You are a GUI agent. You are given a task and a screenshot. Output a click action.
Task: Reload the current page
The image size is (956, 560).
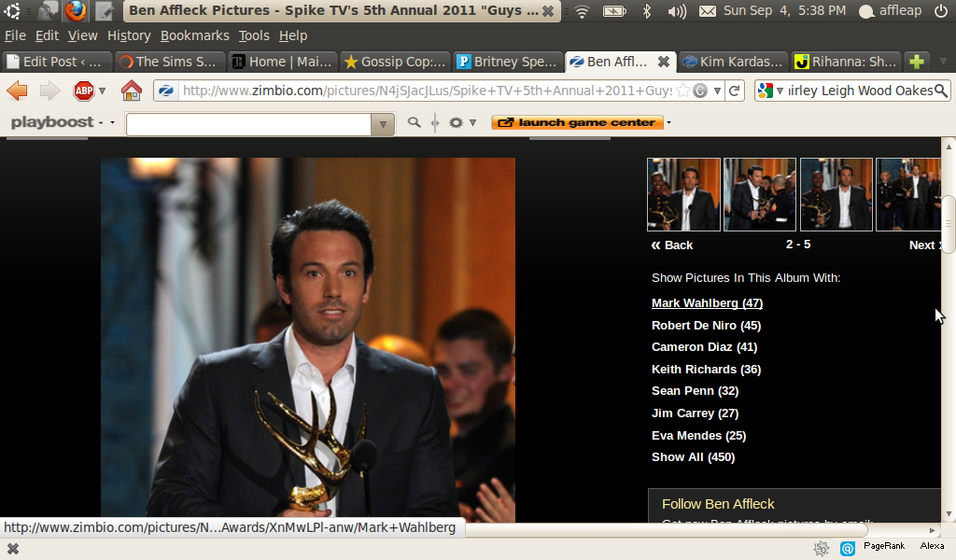pos(735,91)
